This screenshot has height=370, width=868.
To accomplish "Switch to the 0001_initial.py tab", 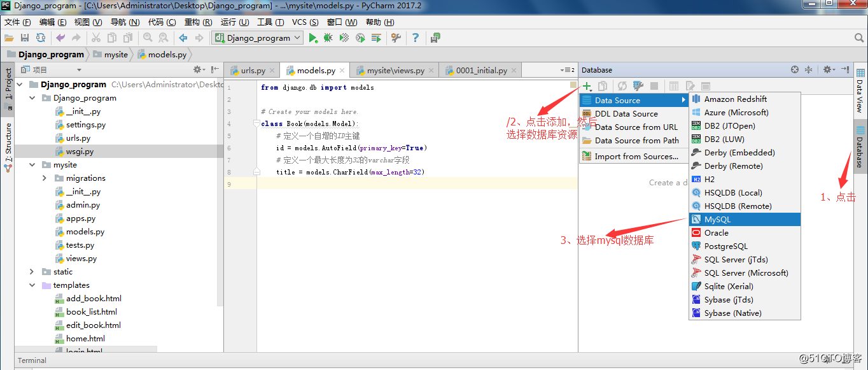I will click(x=482, y=70).
